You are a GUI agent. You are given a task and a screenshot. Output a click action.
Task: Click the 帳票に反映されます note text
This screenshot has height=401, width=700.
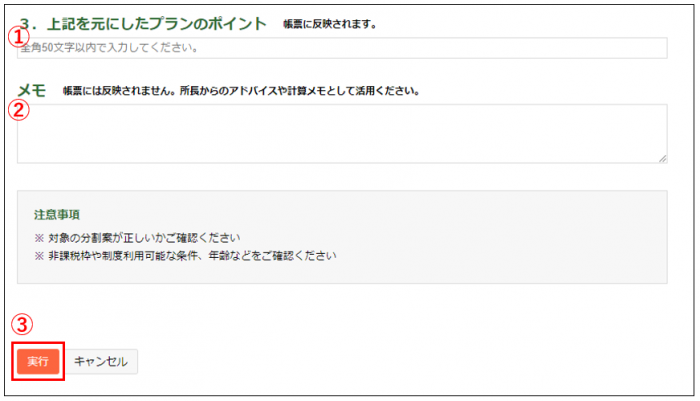(329, 24)
